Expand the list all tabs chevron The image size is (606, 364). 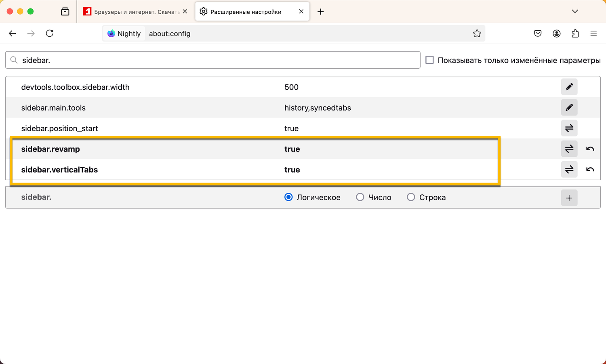(575, 11)
